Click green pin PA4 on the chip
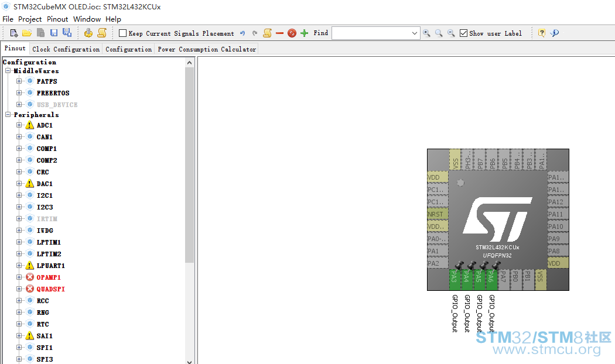Screen dimensions: 615x364 pyautogui.click(x=467, y=279)
